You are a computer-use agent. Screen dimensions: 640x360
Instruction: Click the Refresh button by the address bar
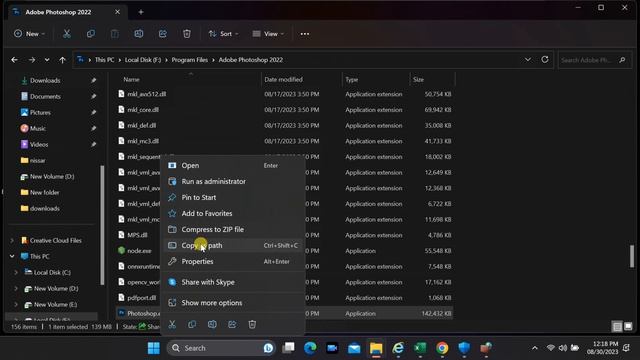tap(545, 60)
